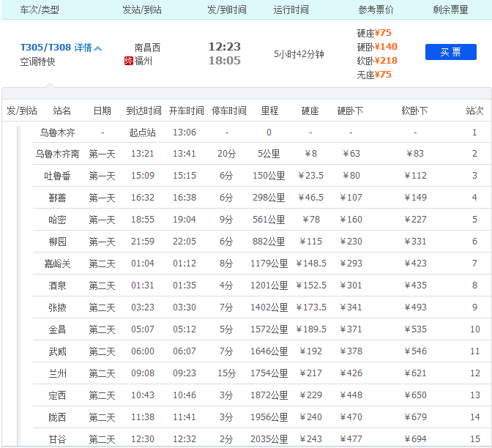Click the 到达时间 column header
Viewport: 492px width, 448px height.
click(x=143, y=111)
